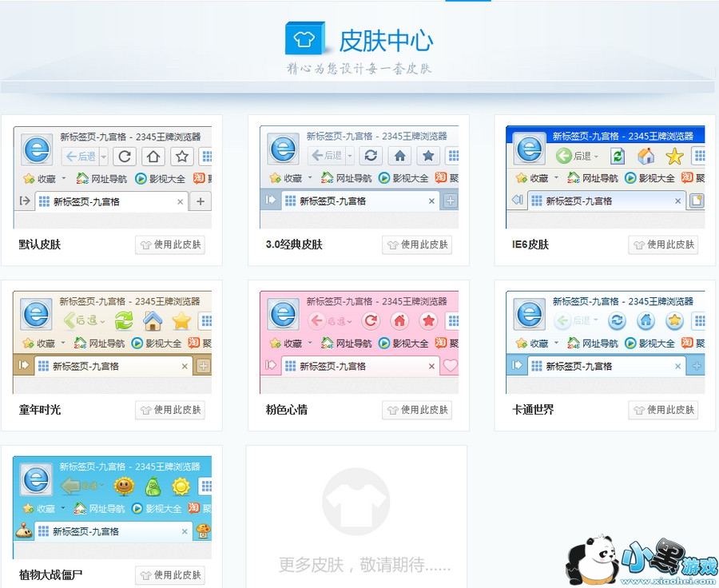
Task: Select the 新标签页-九宫格 tab in IE6皮肤 preview
Action: pyautogui.click(x=606, y=201)
